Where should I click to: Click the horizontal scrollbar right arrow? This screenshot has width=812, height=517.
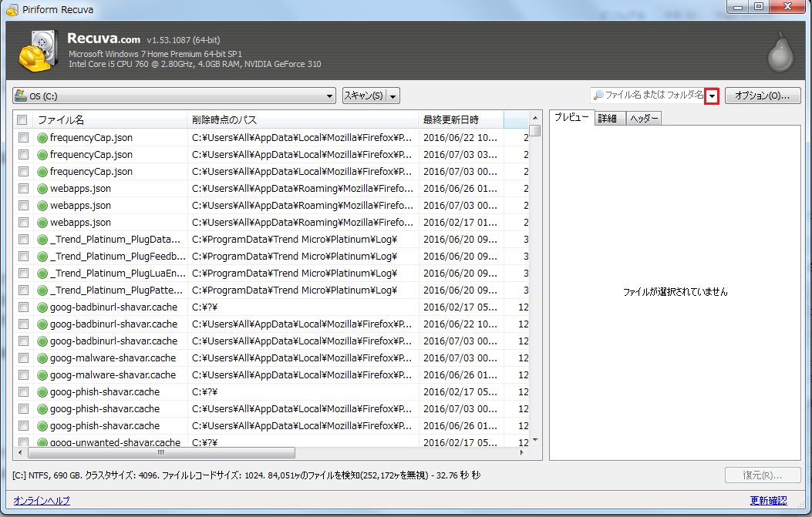click(x=521, y=453)
